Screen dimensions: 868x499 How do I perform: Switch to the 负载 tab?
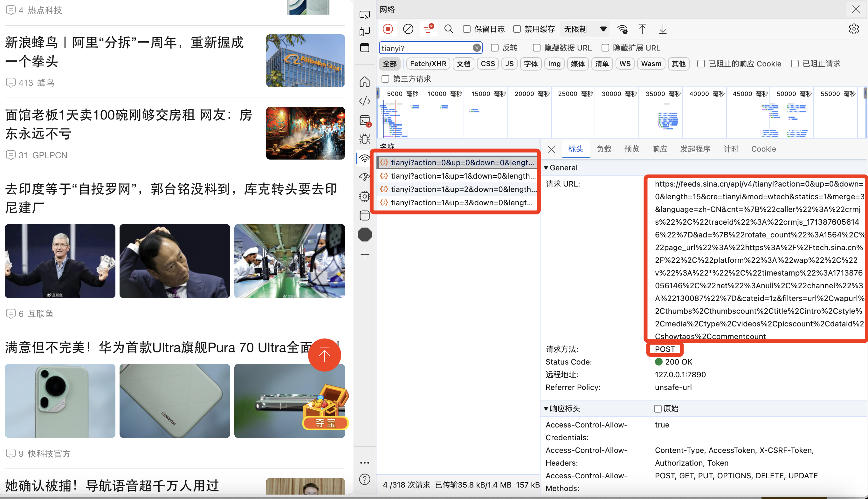[x=604, y=149]
